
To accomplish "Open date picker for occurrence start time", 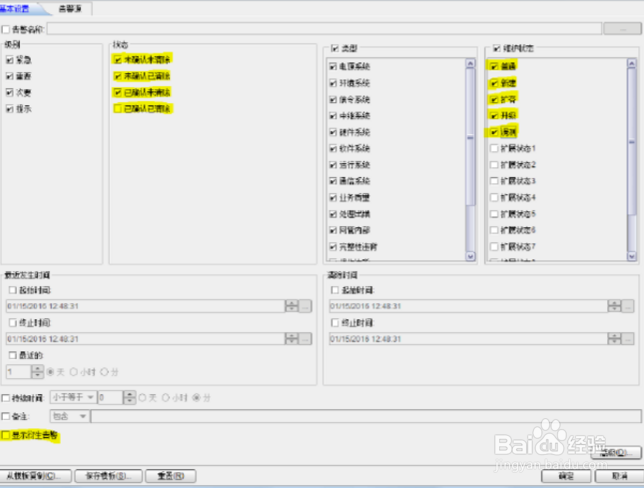I will point(305,306).
